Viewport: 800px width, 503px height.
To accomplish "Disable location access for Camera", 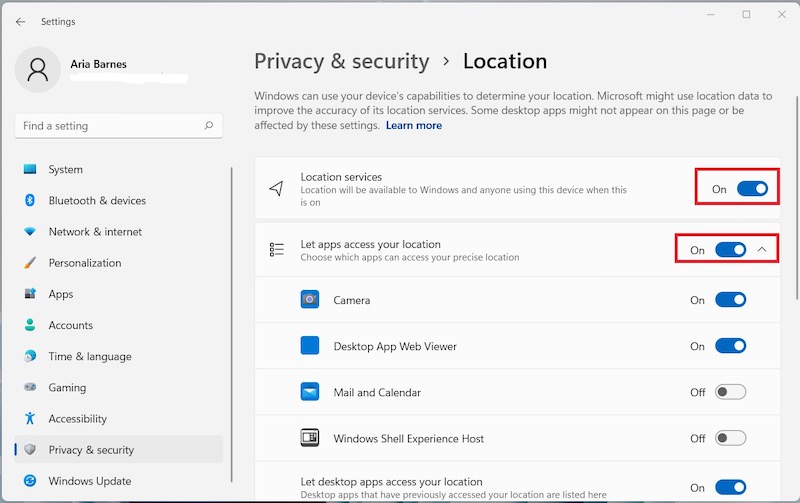I will pos(731,299).
